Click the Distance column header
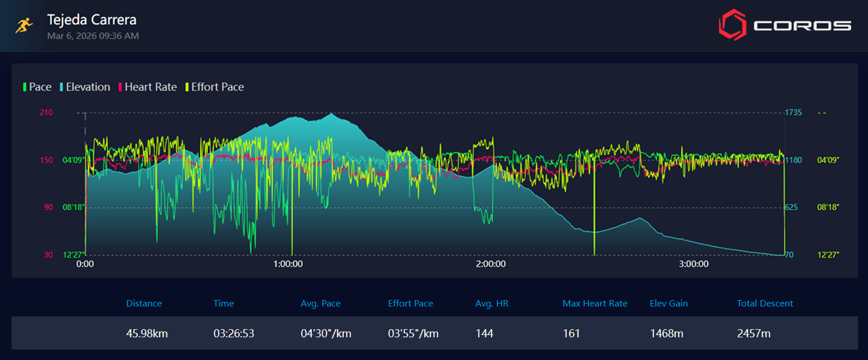 [144, 304]
